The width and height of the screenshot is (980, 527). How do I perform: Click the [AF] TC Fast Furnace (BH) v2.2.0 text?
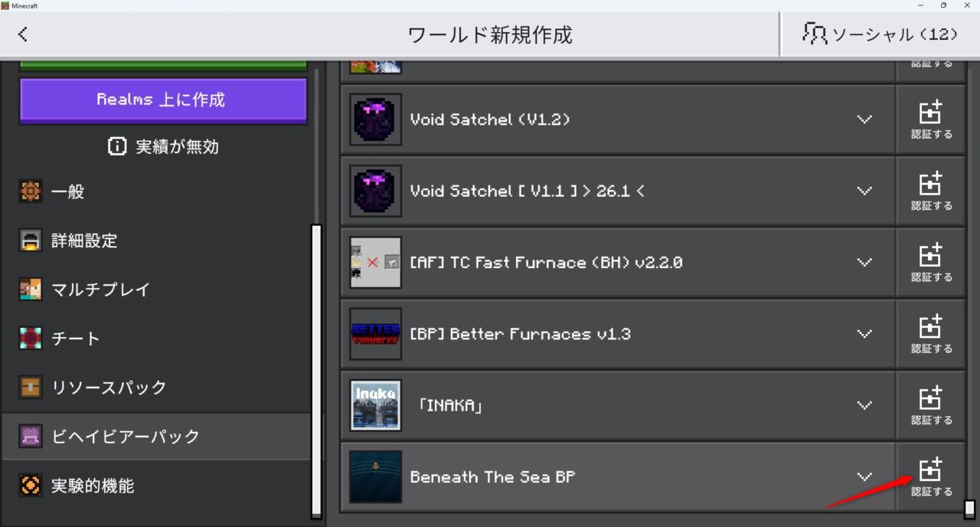click(x=546, y=263)
